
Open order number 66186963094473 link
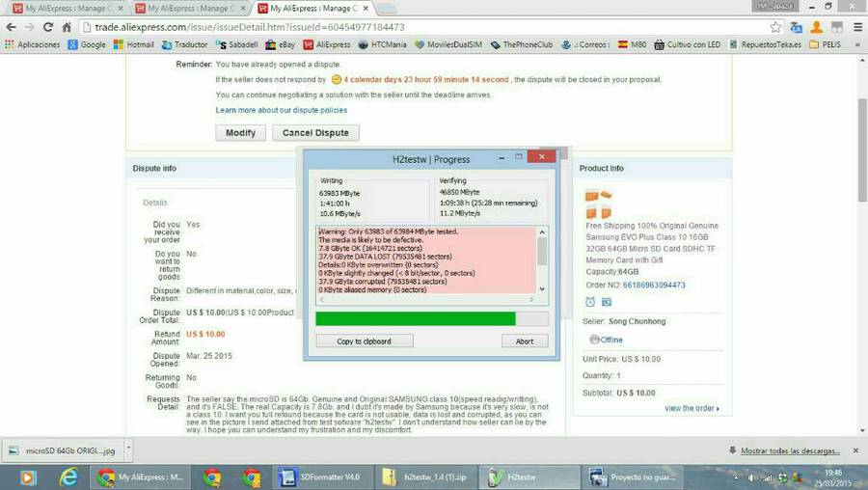(x=654, y=286)
